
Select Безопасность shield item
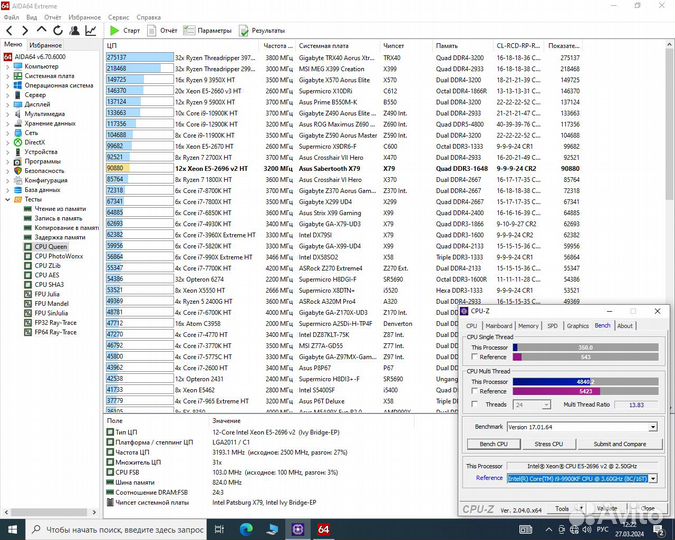coord(44,171)
